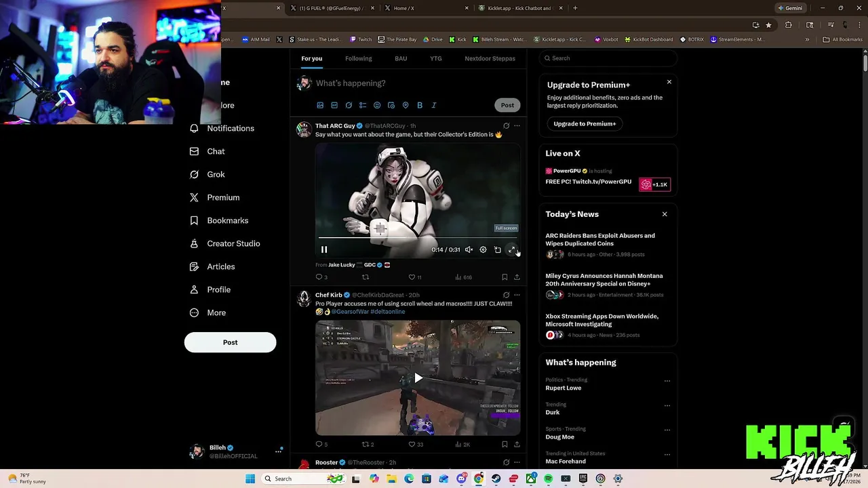This screenshot has height=488, width=868.
Task: Click the Windows Start button
Action: pyautogui.click(x=250, y=479)
